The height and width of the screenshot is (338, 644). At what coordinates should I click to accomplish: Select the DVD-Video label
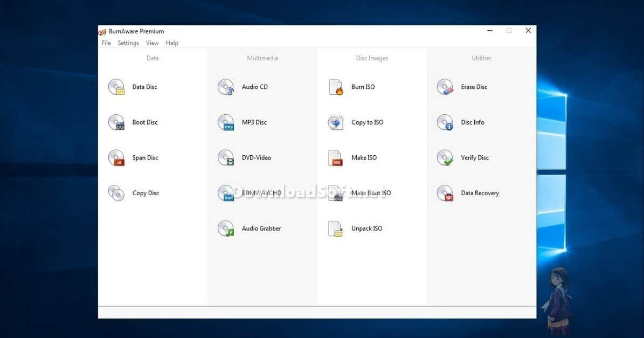pyautogui.click(x=257, y=158)
